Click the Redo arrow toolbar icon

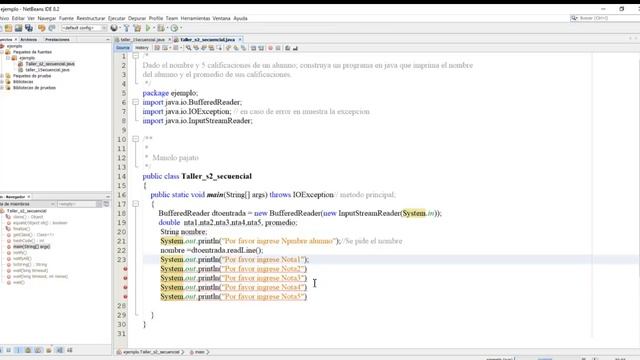pyautogui.click(x=52, y=28)
